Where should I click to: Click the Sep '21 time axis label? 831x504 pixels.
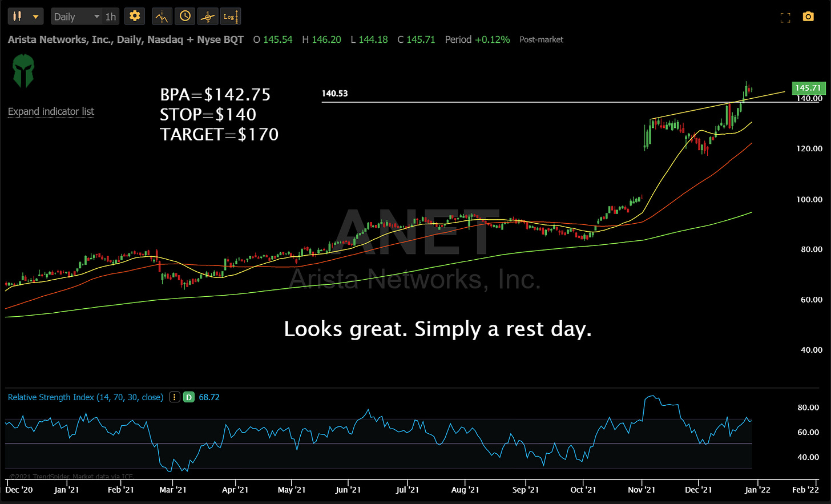coord(526,490)
